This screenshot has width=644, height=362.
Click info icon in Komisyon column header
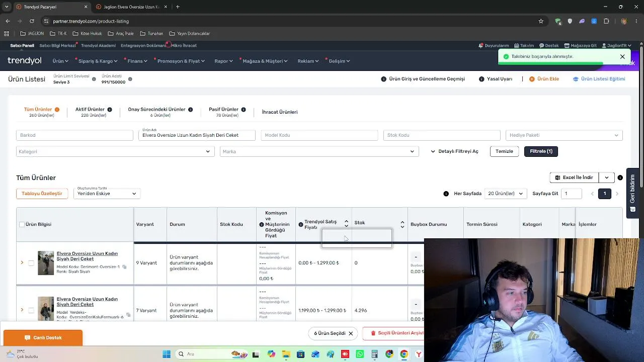pyautogui.click(x=261, y=224)
